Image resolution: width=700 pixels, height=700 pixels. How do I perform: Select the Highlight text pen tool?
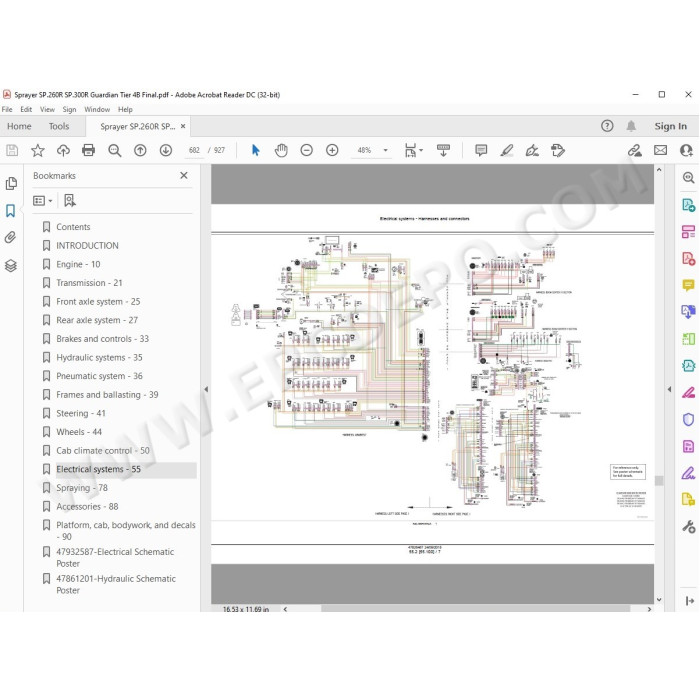tap(507, 150)
